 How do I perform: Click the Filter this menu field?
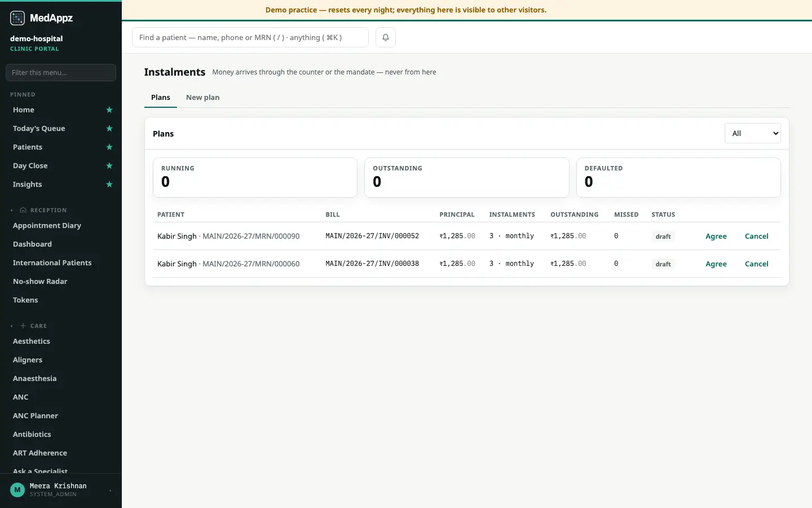61,72
